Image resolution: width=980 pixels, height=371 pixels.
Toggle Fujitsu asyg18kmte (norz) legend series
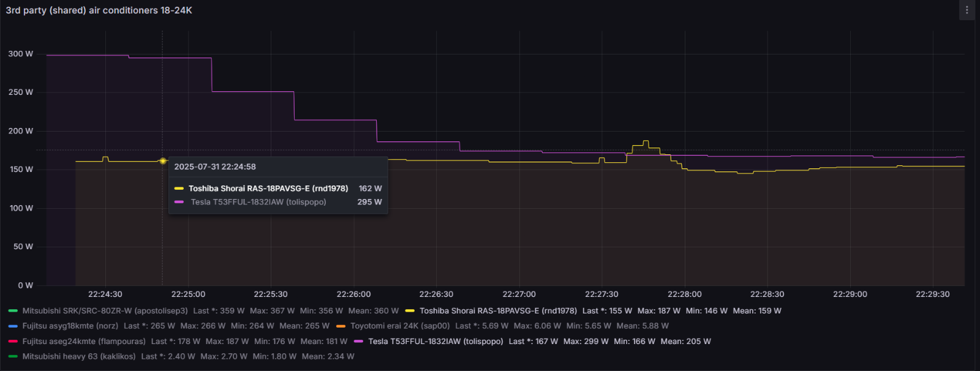70,326
